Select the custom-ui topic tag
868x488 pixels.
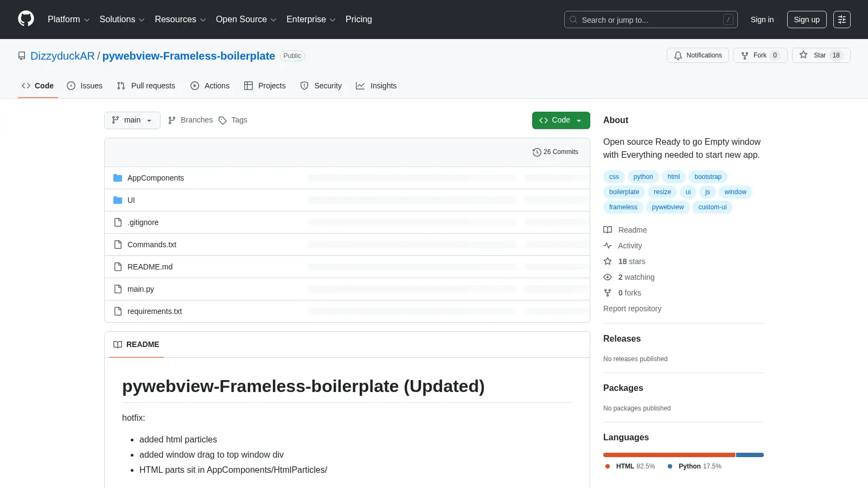pyautogui.click(x=712, y=207)
